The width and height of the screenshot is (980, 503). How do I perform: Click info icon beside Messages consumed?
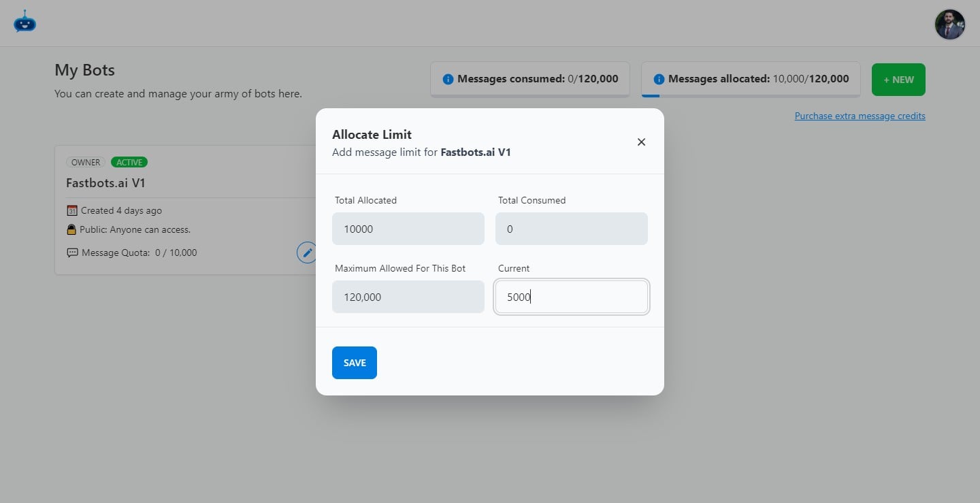point(448,79)
